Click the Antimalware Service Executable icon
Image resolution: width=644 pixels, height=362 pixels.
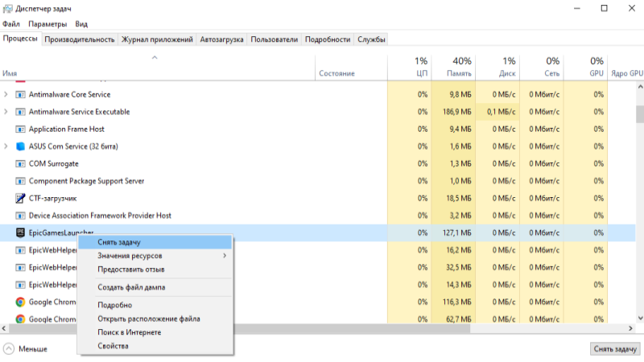click(20, 112)
